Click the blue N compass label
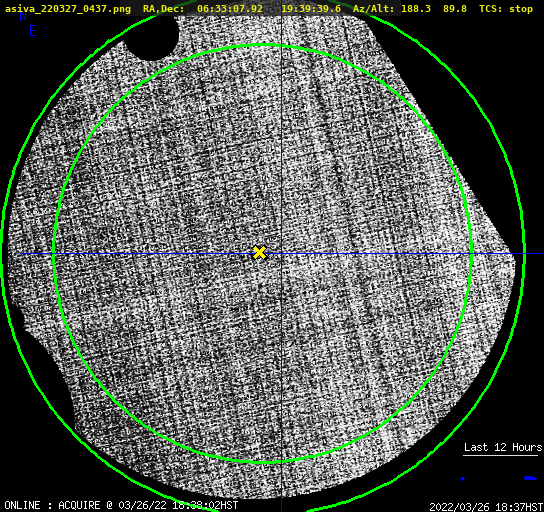This screenshot has height=512, width=544. (x=23, y=17)
